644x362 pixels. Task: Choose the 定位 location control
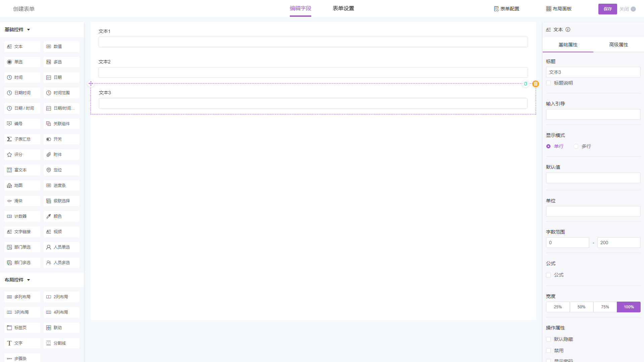click(x=61, y=170)
